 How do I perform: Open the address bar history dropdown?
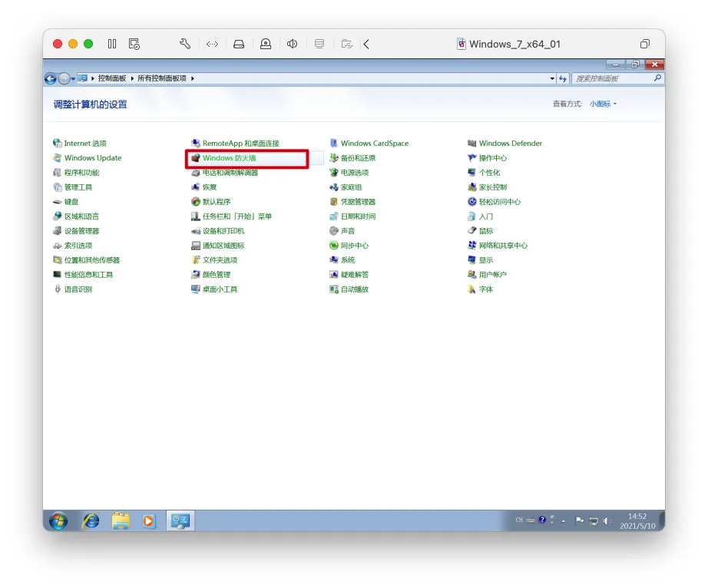click(552, 78)
